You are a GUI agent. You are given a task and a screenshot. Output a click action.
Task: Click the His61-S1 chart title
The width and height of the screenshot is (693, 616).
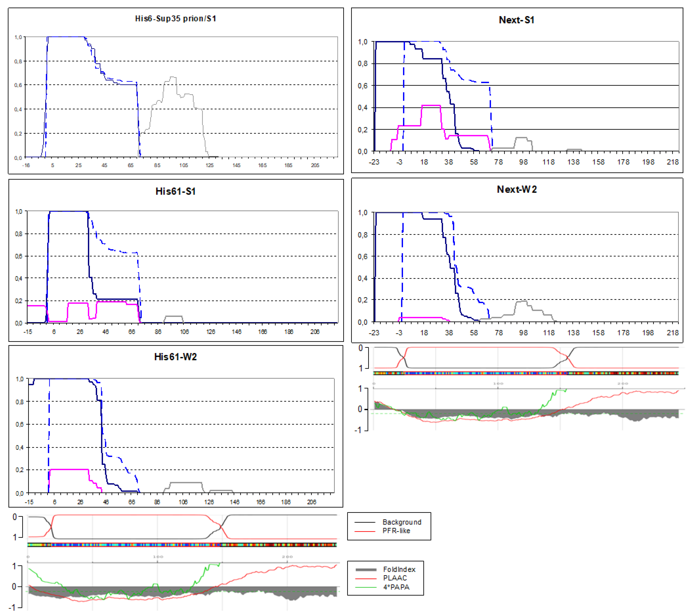pos(175,191)
